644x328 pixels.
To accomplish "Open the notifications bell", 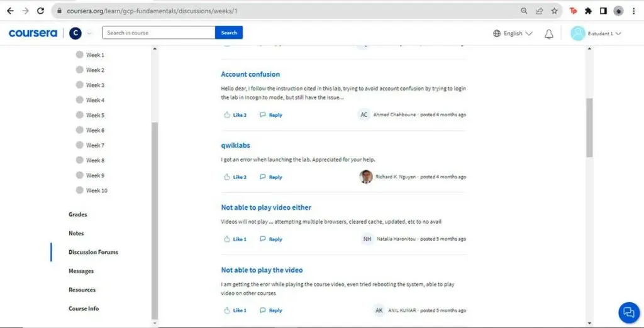I will [548, 34].
